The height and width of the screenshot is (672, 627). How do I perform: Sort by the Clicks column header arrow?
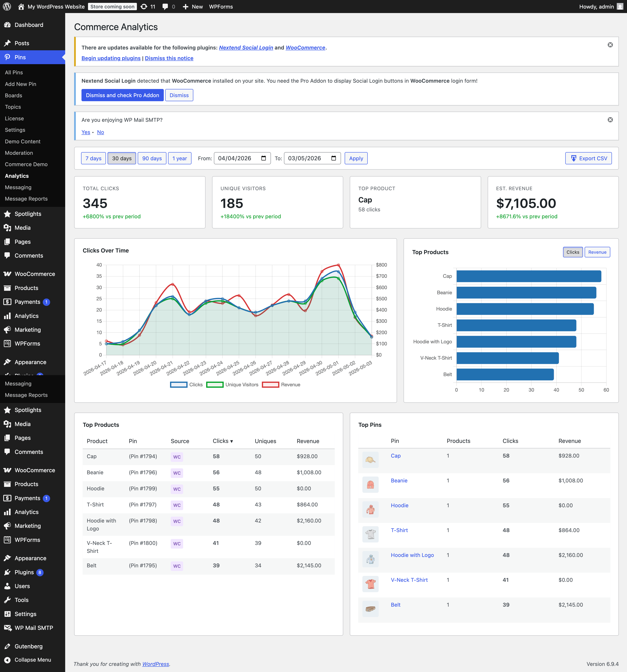[232, 441]
